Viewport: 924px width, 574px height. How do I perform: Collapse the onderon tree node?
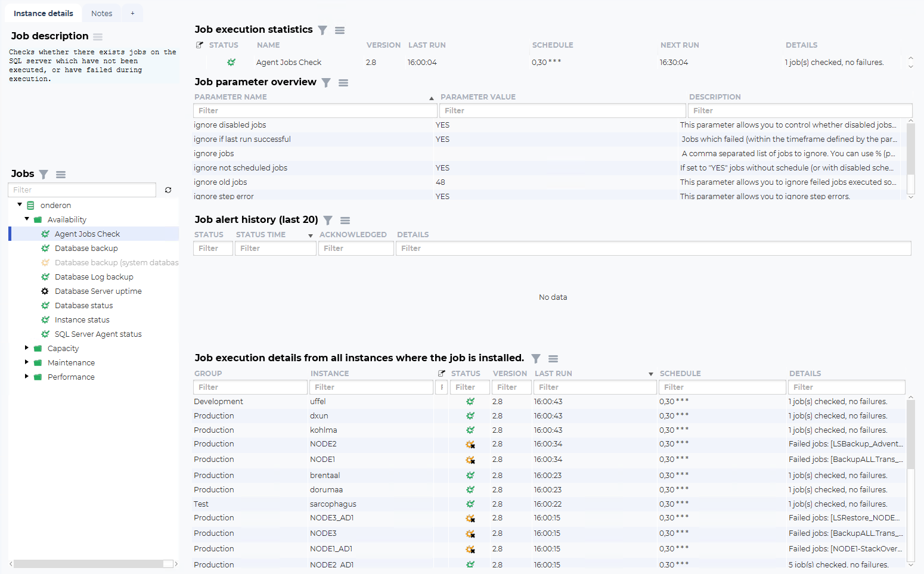(x=20, y=205)
